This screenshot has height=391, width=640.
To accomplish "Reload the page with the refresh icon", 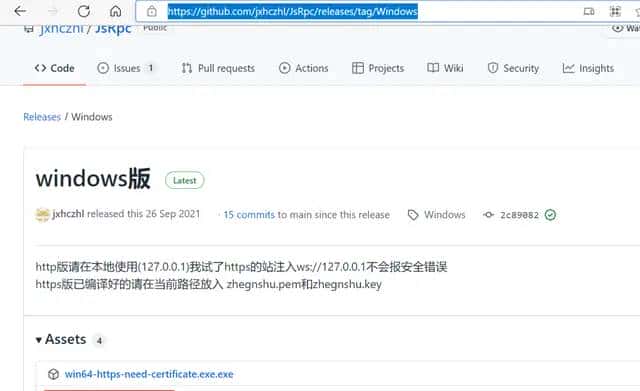I will [84, 11].
